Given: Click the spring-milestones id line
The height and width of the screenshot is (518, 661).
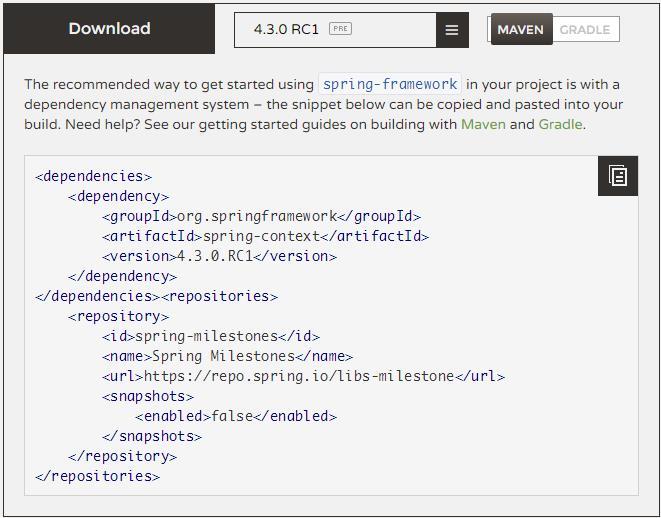Looking at the screenshot, I should point(211,336).
